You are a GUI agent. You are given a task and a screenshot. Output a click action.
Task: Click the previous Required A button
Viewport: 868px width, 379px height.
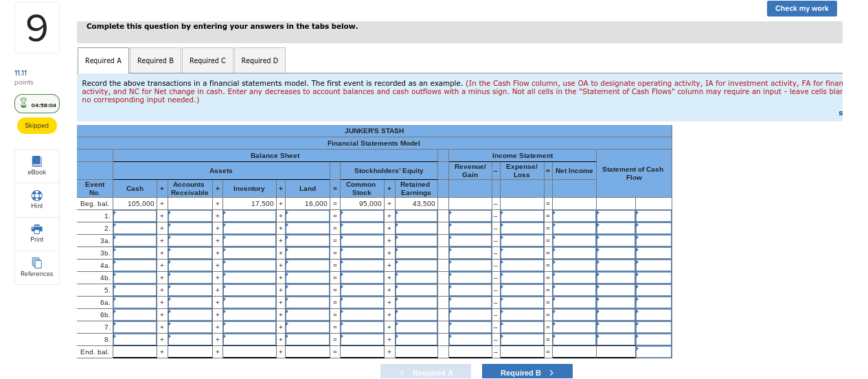(x=426, y=372)
